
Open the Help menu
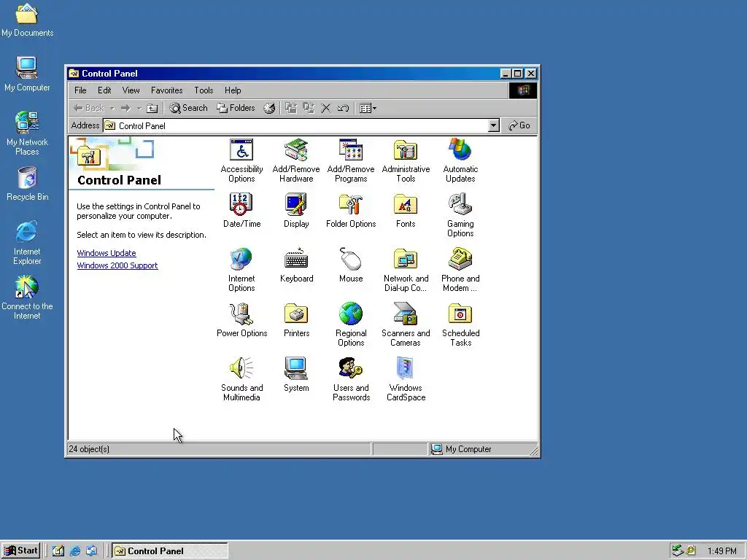tap(233, 90)
